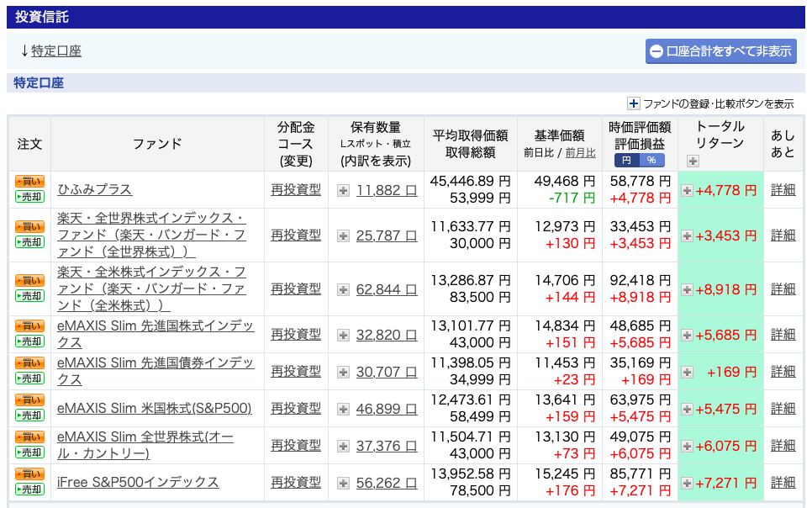
Task: Open eMAXIS Slim 先進国株式インデックス link
Action: [156, 334]
